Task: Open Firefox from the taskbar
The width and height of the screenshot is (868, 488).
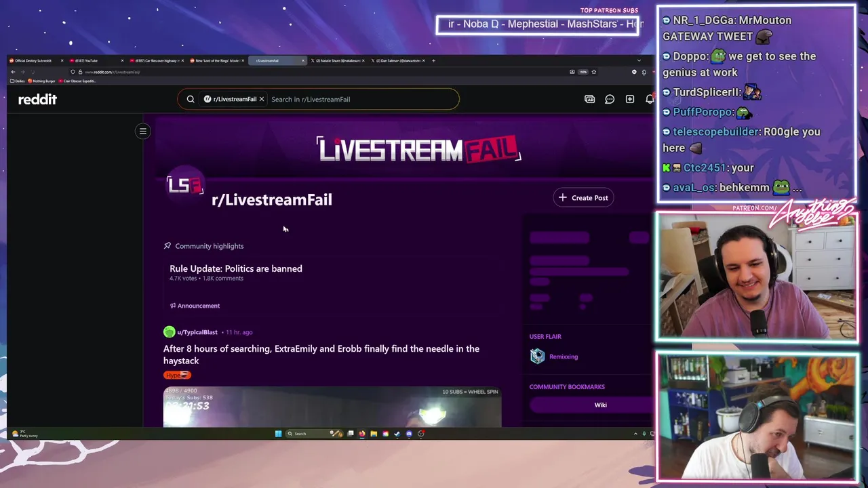Action: 361,434
